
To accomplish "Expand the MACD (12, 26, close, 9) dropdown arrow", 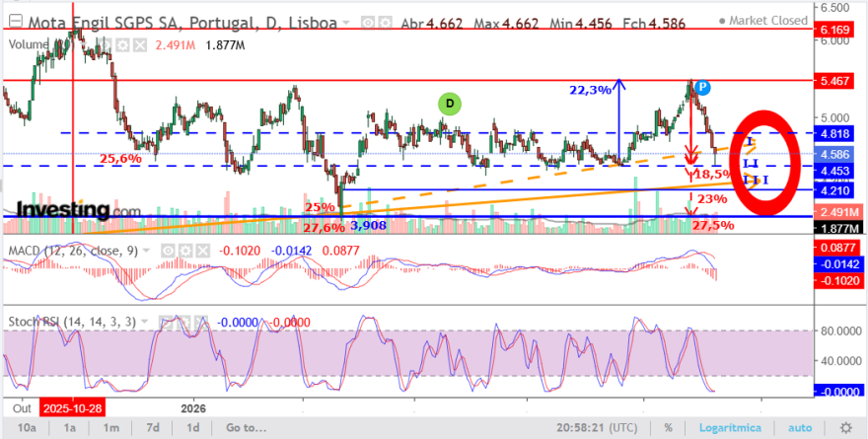I will [146, 252].
